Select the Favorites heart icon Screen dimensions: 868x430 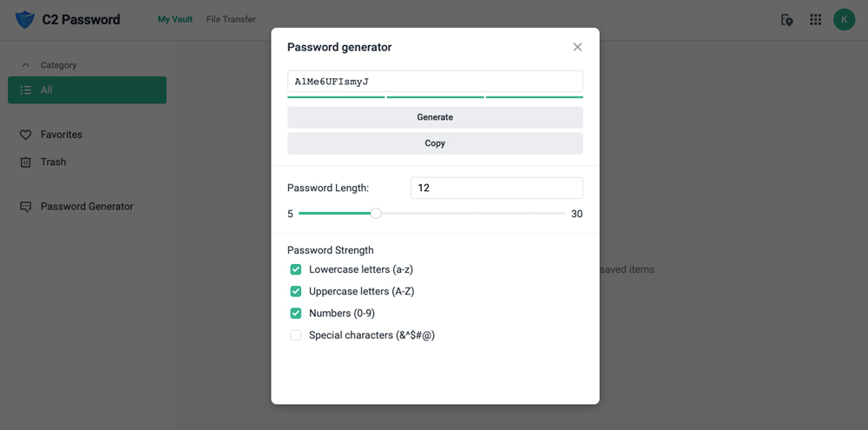click(25, 135)
